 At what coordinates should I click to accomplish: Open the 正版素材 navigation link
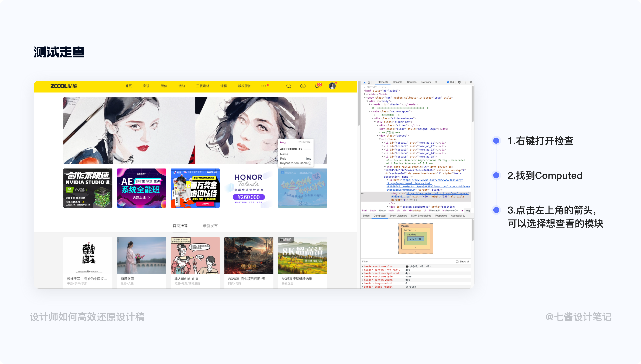click(x=202, y=86)
